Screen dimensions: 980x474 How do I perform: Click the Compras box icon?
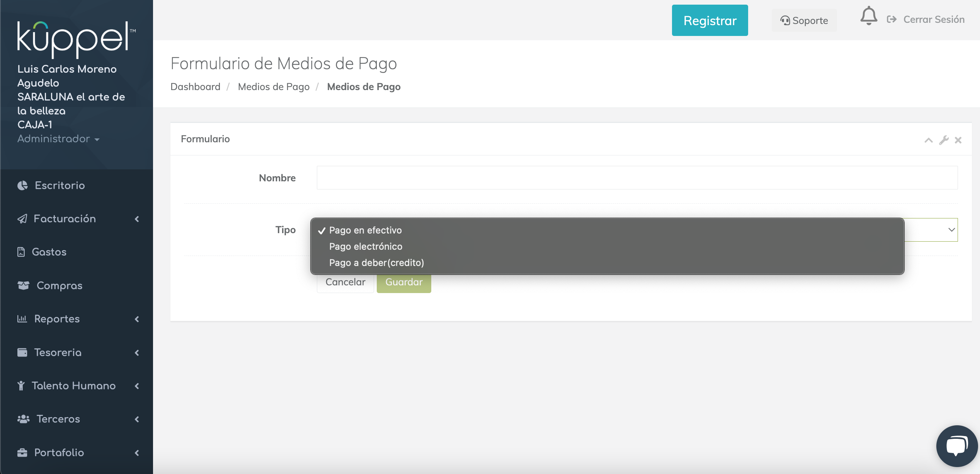[x=23, y=285]
